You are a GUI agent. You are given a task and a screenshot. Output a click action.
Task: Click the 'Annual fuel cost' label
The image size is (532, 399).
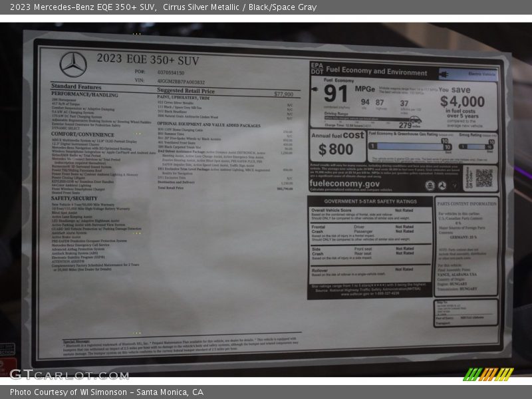click(x=338, y=135)
